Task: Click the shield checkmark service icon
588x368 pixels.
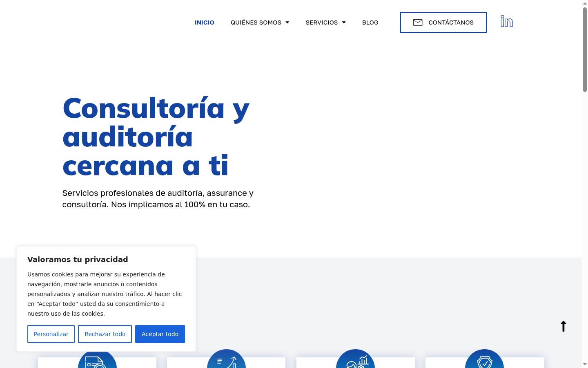Action: (484, 359)
